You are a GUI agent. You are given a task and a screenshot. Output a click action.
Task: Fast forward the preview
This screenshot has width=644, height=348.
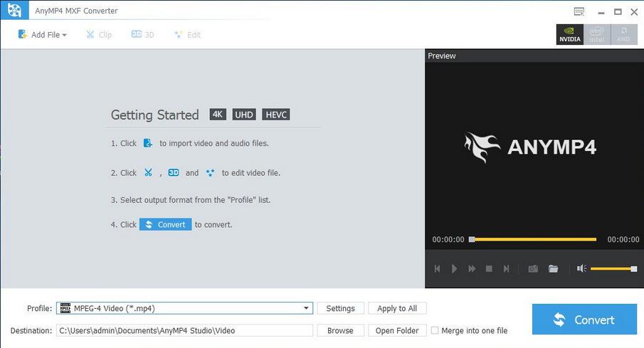click(472, 269)
